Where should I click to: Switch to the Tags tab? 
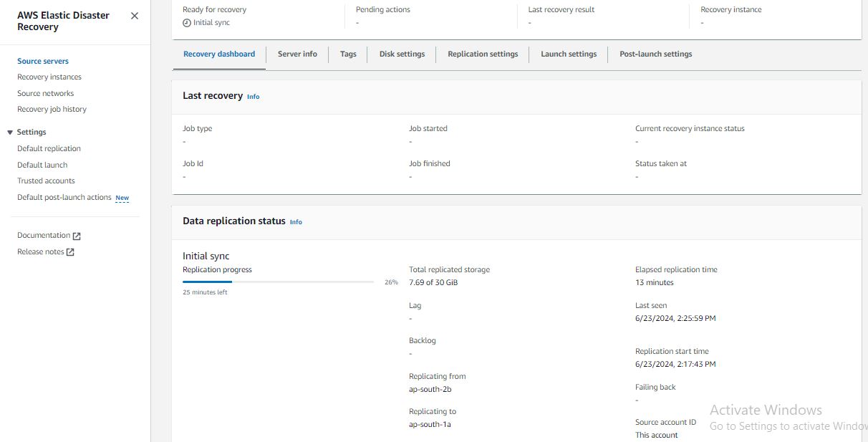pyautogui.click(x=348, y=54)
